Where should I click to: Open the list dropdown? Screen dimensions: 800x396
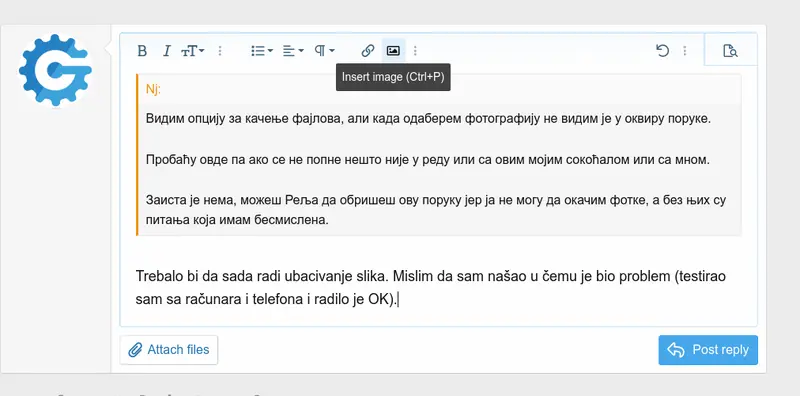[262, 51]
